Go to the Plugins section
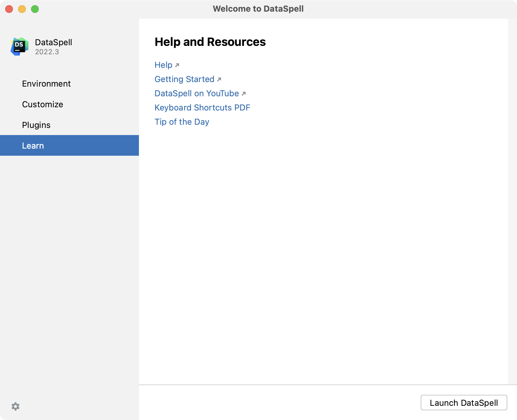517x420 pixels. pyautogui.click(x=69, y=125)
